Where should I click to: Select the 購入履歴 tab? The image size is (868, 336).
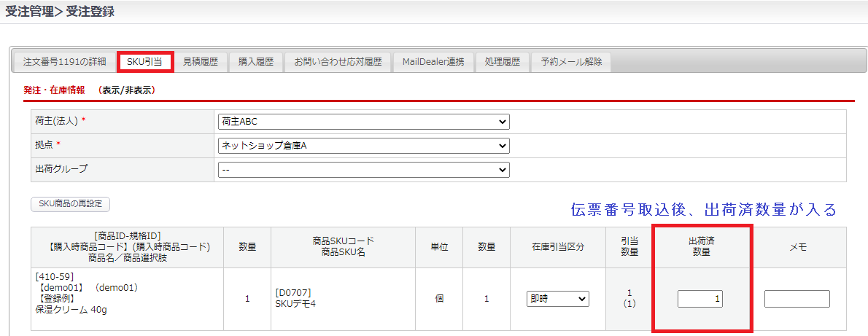(255, 62)
